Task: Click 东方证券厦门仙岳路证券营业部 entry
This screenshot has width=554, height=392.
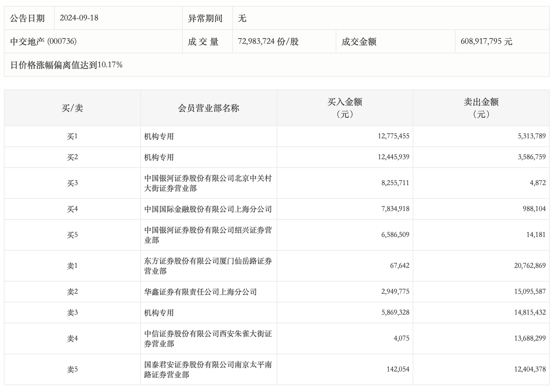Action: (x=208, y=266)
